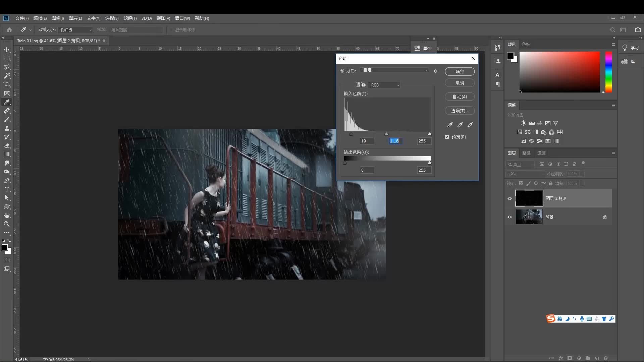Image resolution: width=644 pixels, height=362 pixels.
Task: Hide the 背景 layer visibility
Action: coord(509,217)
